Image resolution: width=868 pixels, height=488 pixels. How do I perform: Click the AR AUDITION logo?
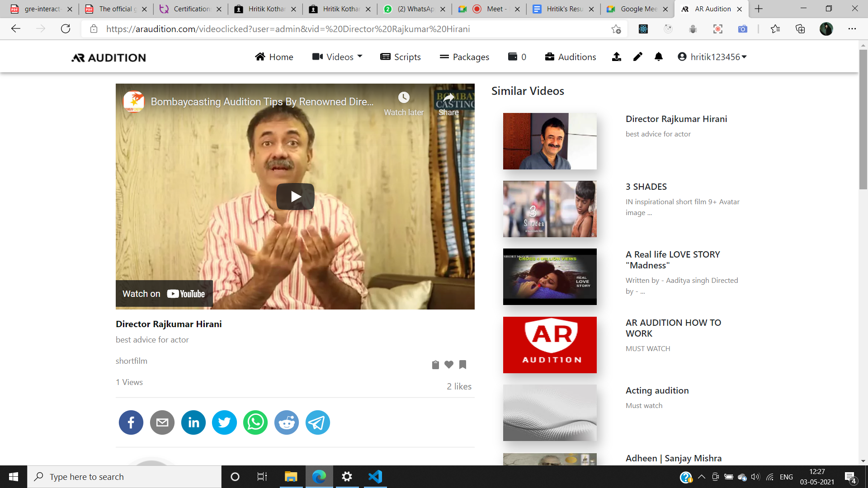[x=108, y=58]
